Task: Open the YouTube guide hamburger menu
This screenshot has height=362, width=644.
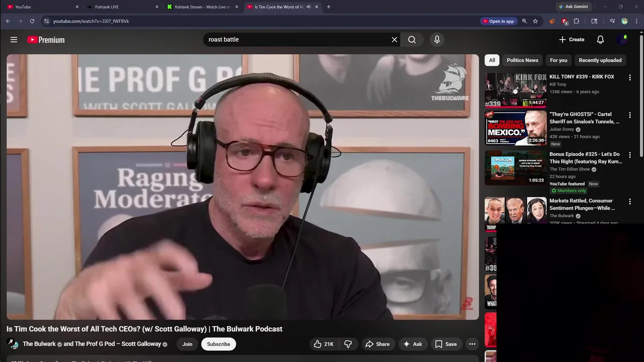Action: coord(14,40)
